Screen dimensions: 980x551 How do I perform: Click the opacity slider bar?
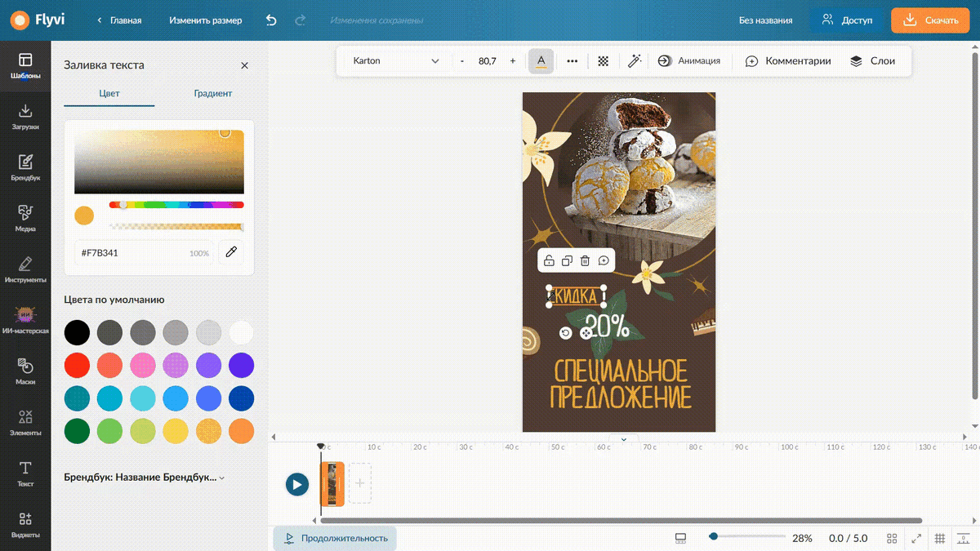coord(176,227)
